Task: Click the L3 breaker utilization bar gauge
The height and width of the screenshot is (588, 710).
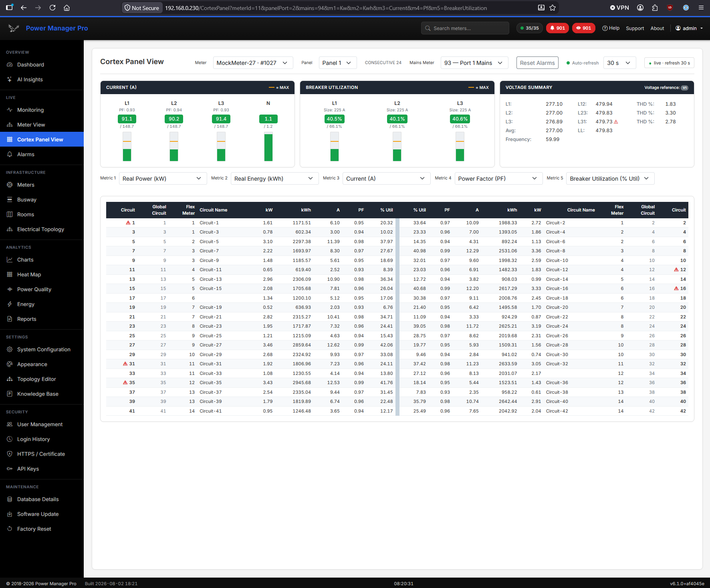Action: tap(460, 147)
